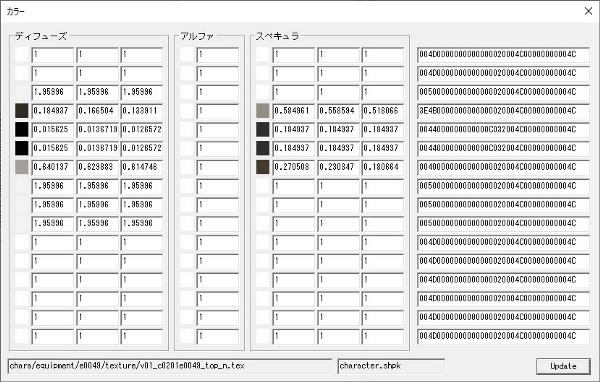The height and width of the screenshot is (382, 600).
Task: Click the diffuse field with value 0.629883
Action: click(x=98, y=167)
